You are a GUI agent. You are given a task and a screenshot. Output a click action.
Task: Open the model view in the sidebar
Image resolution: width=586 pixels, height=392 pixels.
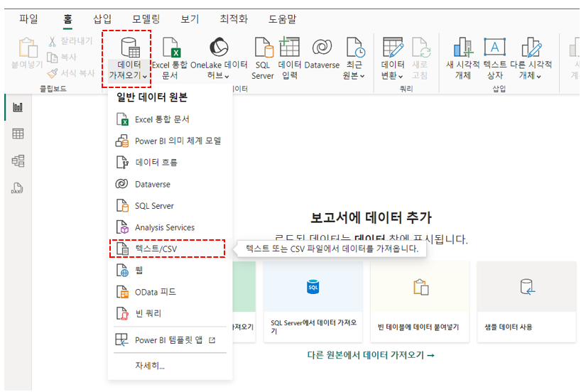[x=18, y=160]
